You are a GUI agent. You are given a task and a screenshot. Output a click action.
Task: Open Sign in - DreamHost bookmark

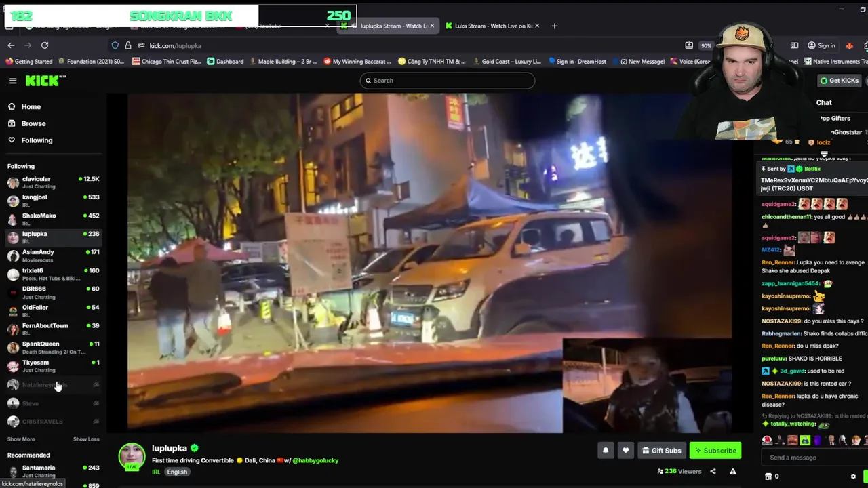point(576,62)
